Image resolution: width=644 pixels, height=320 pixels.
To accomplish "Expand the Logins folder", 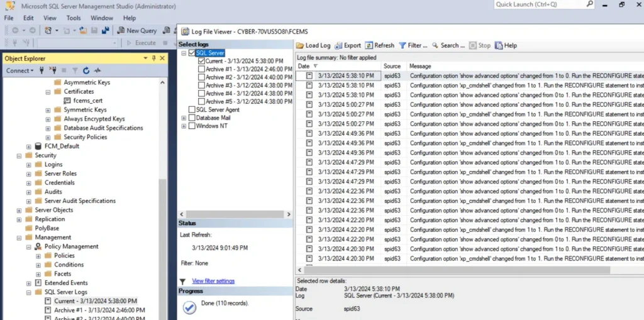I will (x=29, y=164).
